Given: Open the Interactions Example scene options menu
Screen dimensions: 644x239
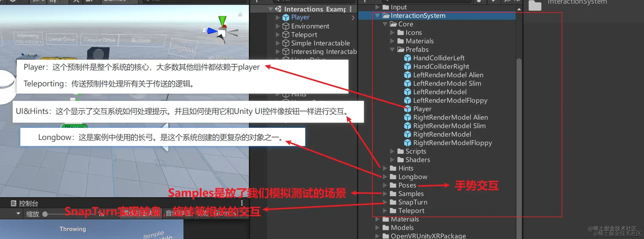Looking at the screenshot, I should click(x=351, y=9).
